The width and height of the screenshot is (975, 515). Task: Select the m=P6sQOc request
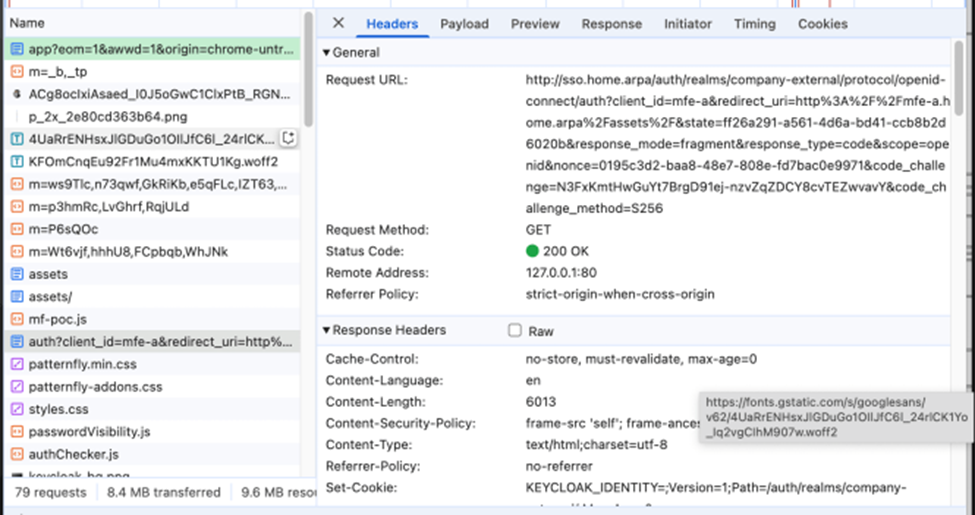152,229
